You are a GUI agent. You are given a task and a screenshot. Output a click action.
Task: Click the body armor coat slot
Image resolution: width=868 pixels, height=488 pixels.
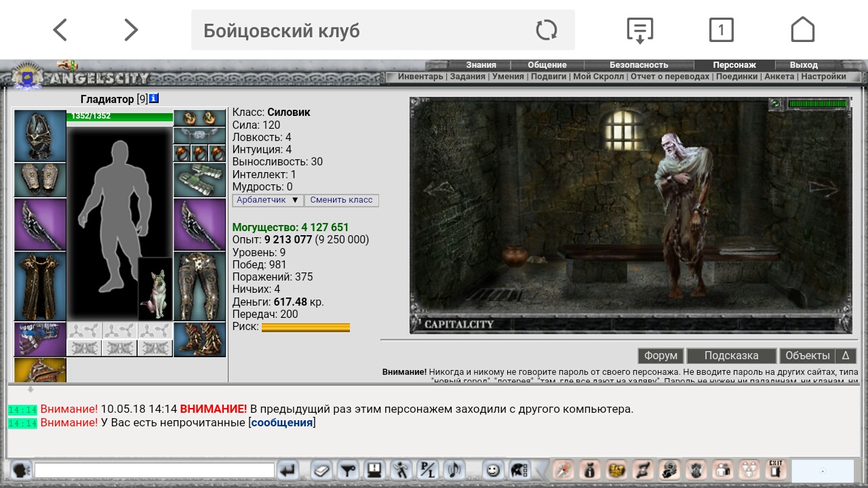[40, 286]
